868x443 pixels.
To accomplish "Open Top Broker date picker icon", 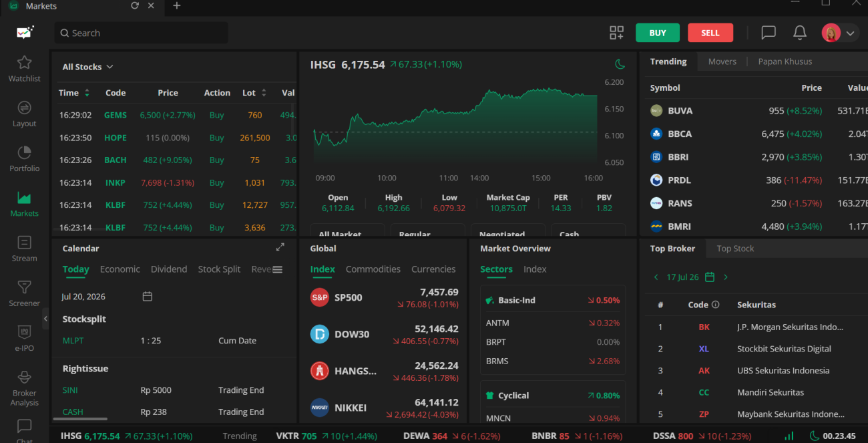I will [710, 277].
